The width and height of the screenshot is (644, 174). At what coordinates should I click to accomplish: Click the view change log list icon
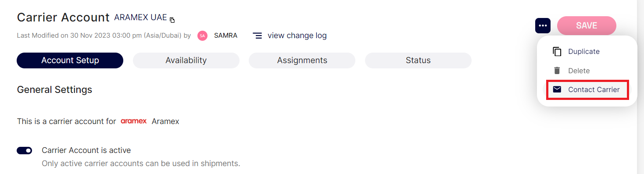pyautogui.click(x=258, y=36)
